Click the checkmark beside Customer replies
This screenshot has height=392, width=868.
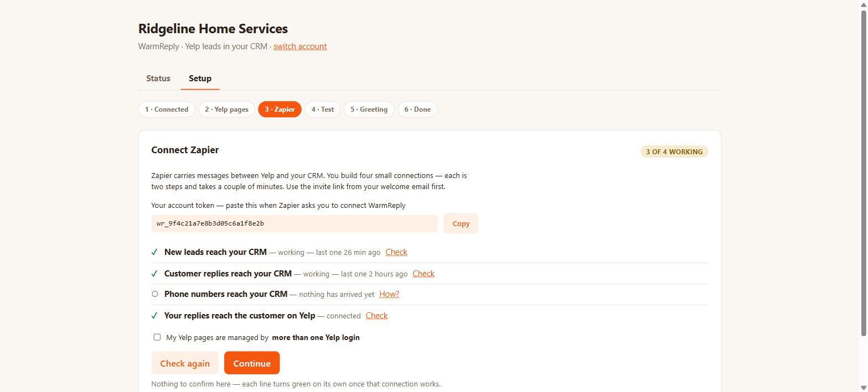(x=154, y=274)
